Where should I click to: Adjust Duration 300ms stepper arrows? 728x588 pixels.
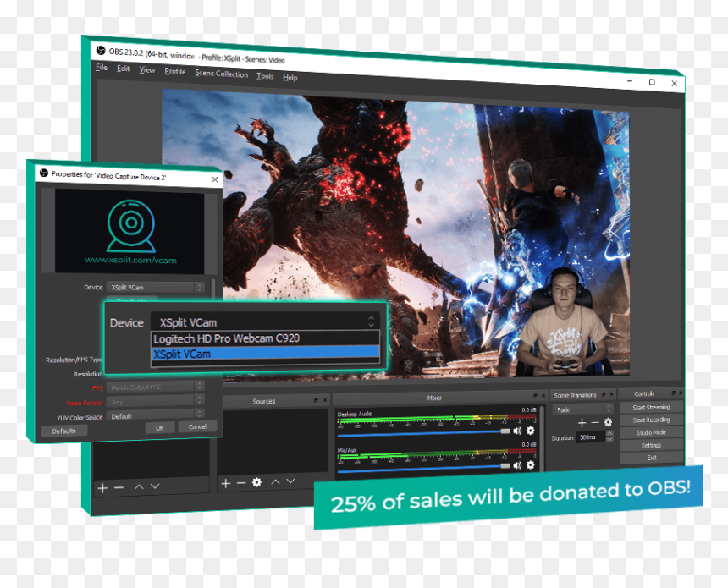pyautogui.click(x=610, y=436)
